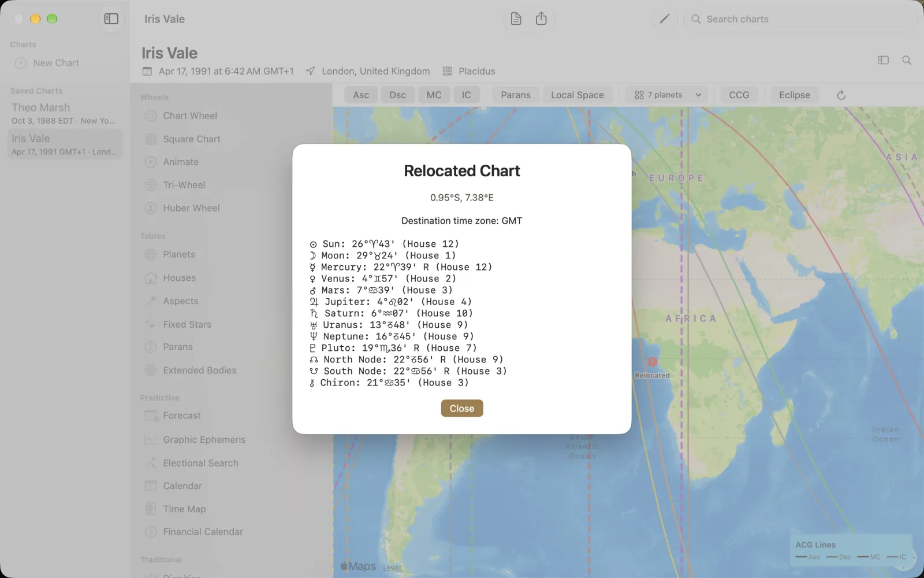Open the Huber Wheel view
The height and width of the screenshot is (578, 924).
pyautogui.click(x=191, y=208)
